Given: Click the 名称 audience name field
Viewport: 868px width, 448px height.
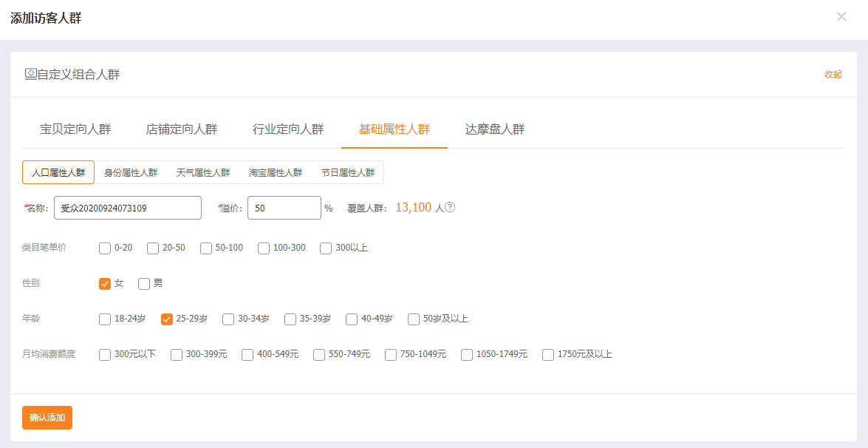Looking at the screenshot, I should (128, 208).
